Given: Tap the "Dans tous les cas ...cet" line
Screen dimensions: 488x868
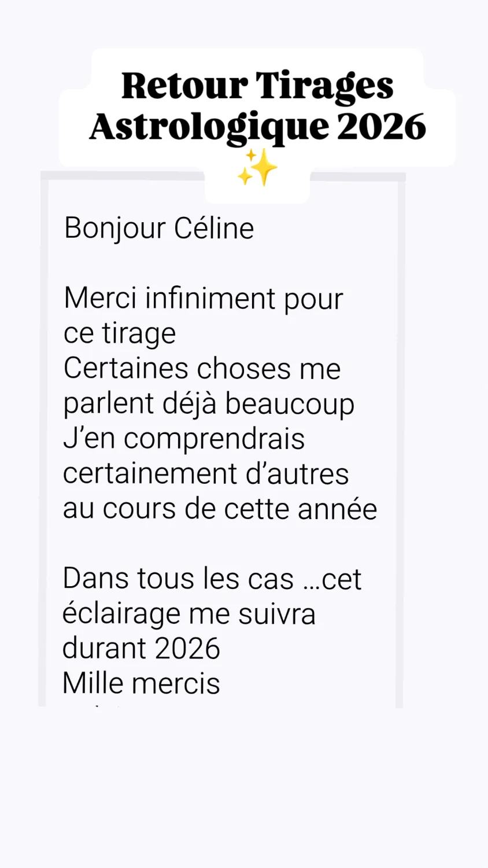Looking at the screenshot, I should [x=212, y=579].
